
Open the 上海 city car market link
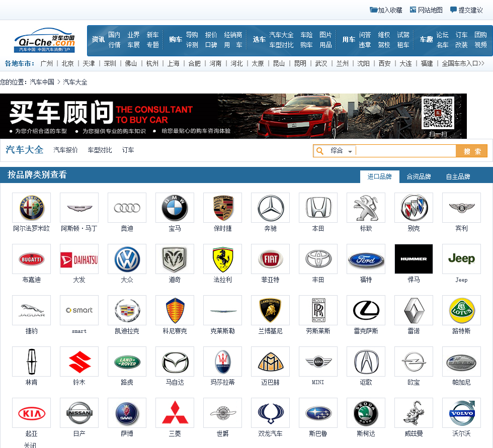pos(173,63)
